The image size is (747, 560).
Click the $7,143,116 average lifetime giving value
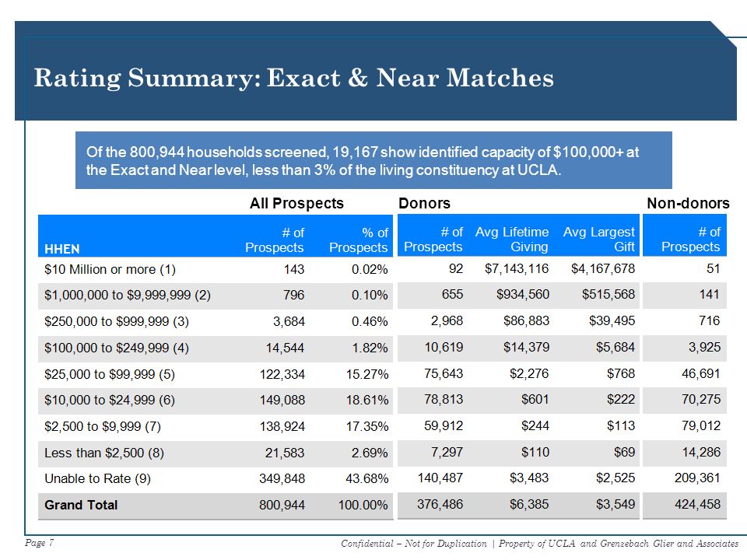[517, 268]
